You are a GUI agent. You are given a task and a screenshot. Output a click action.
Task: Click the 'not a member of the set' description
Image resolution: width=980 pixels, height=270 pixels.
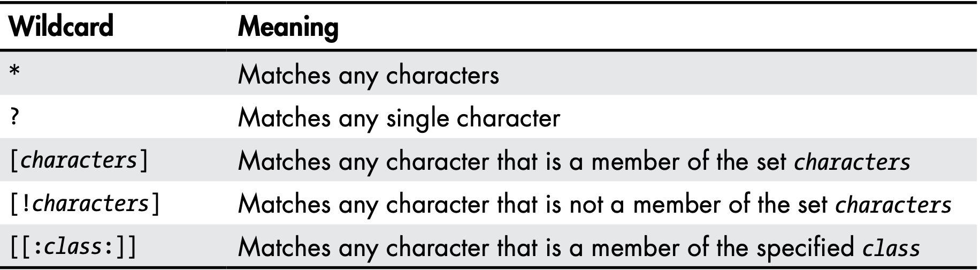tap(594, 205)
